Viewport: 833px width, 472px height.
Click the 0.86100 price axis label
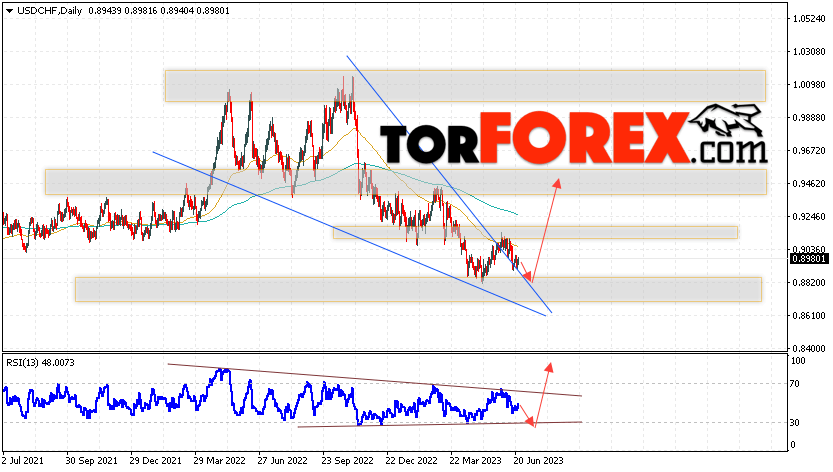(x=810, y=316)
